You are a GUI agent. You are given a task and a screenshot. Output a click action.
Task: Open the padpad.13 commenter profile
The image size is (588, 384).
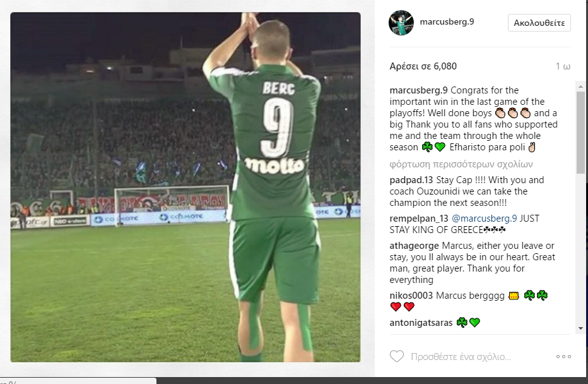pyautogui.click(x=411, y=180)
